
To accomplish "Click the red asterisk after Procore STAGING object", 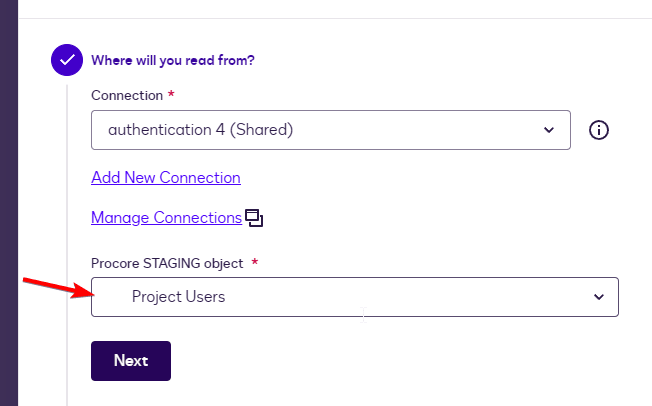I will [254, 262].
